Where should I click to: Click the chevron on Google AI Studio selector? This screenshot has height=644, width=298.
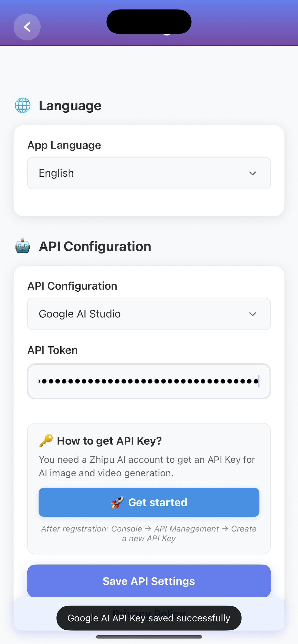point(253,314)
